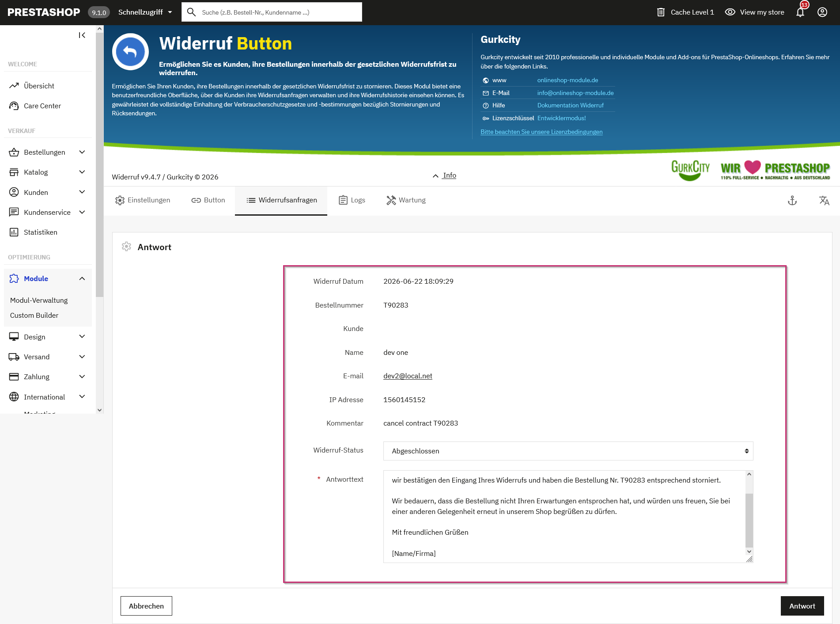
Task: Click the Antworttext scrollbar thumb
Action: (x=749, y=520)
